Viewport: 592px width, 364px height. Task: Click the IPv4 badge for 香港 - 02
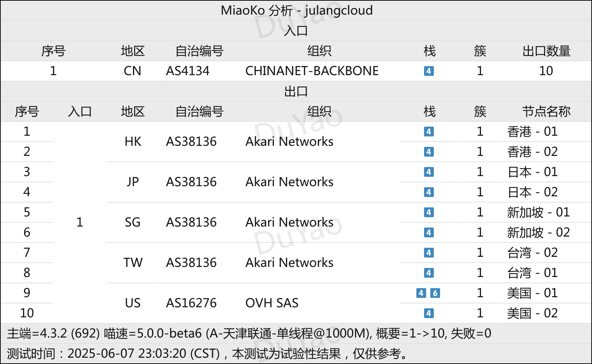429,152
